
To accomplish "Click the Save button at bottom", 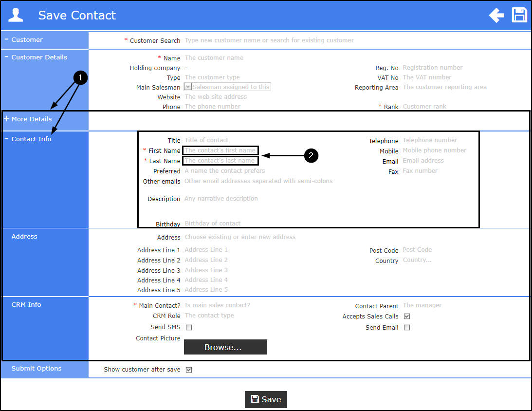I will point(266,399).
